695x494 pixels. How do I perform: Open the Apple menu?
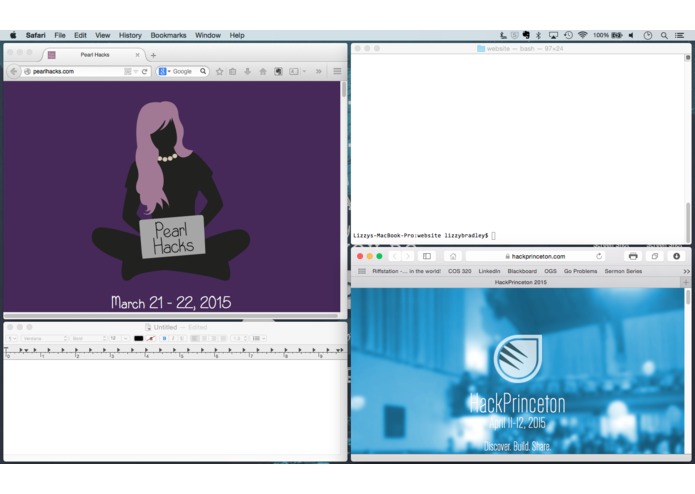point(13,35)
